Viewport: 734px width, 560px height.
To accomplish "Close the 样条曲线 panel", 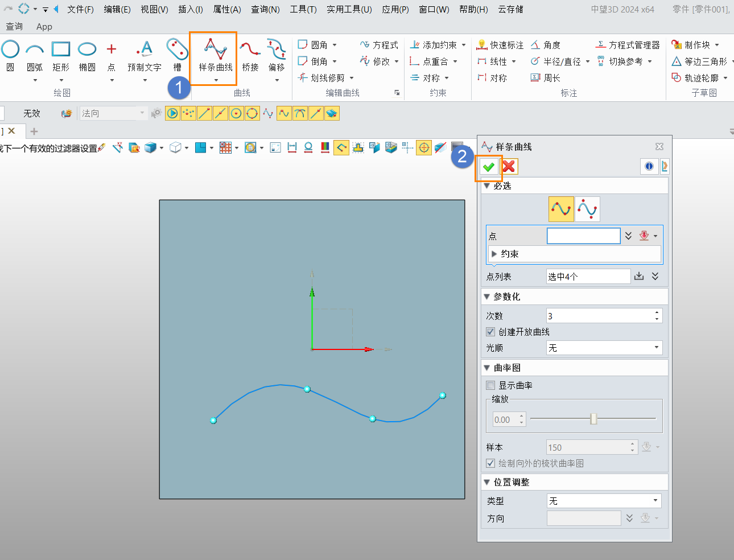I will pyautogui.click(x=659, y=146).
